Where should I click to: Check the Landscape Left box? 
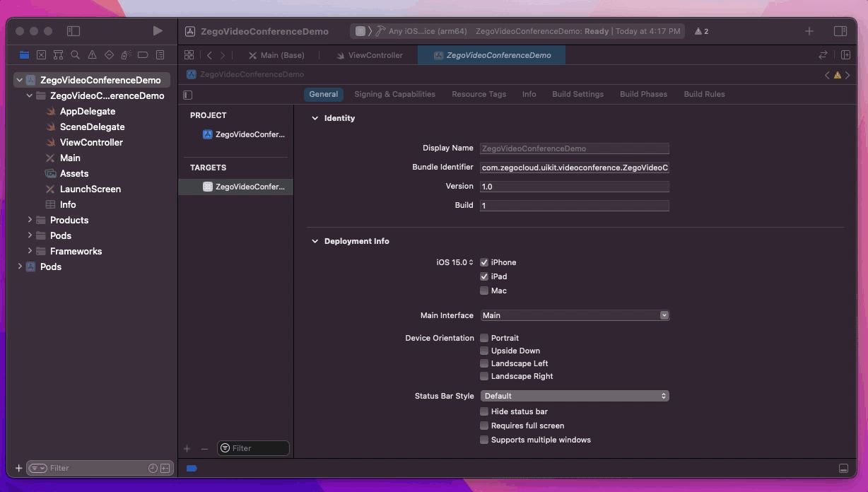point(484,363)
